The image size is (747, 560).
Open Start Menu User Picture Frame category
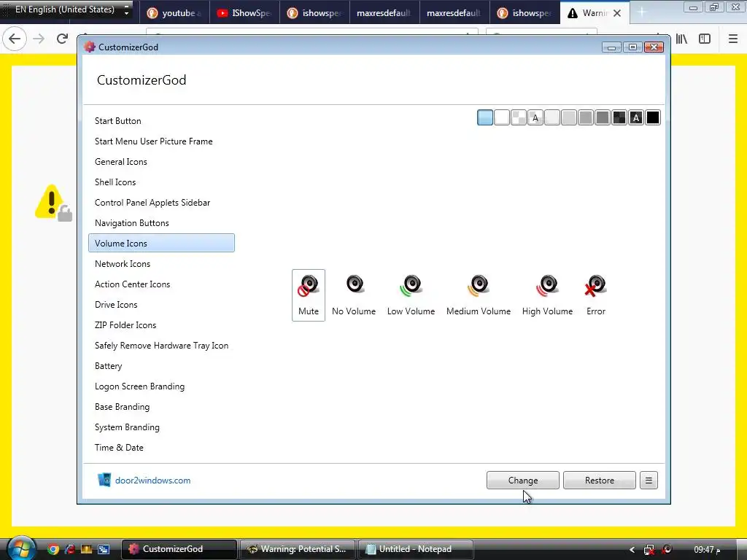coord(161,141)
